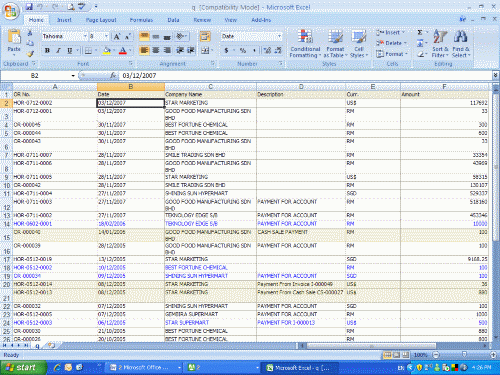Click the Increase Decimal icon
Screen dimensions: 500x375
(x=267, y=51)
